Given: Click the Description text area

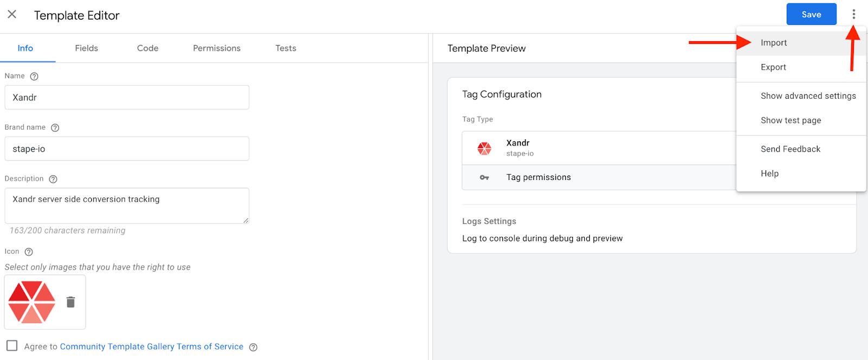Looking at the screenshot, I should pyautogui.click(x=127, y=205).
